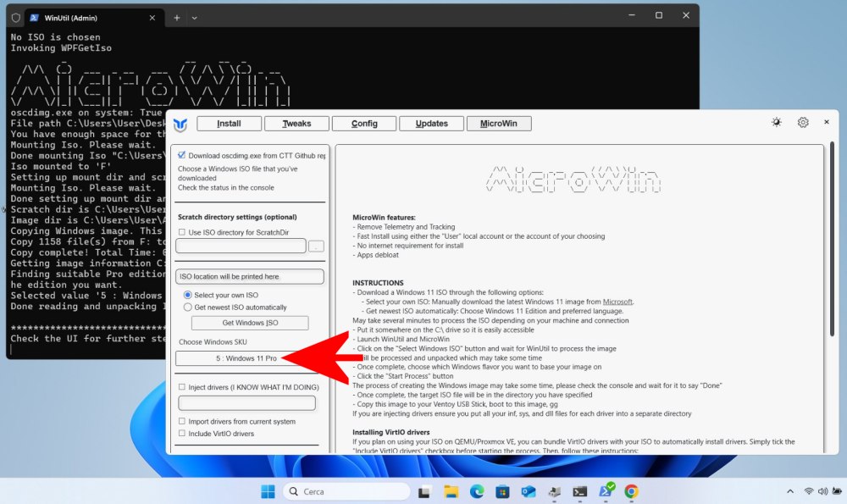Viewport: 847px width, 504px height.
Task: Open WinUtil settings gear
Action: click(803, 123)
